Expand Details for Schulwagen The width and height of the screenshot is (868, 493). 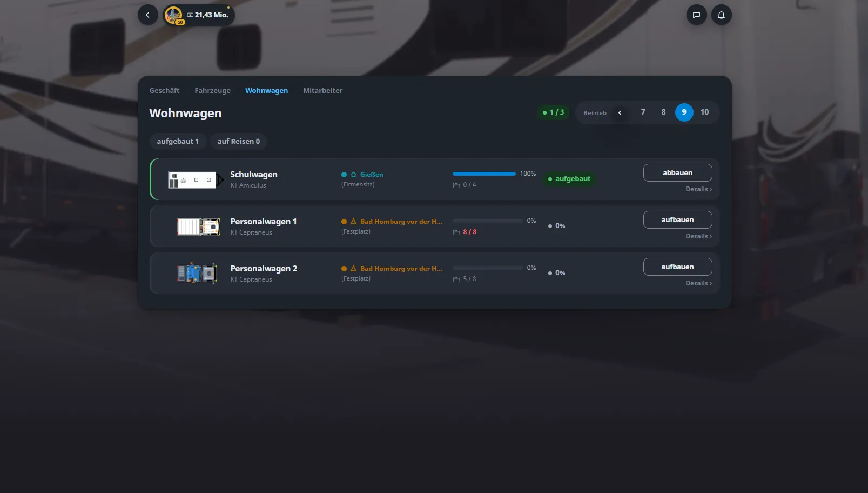tap(698, 189)
